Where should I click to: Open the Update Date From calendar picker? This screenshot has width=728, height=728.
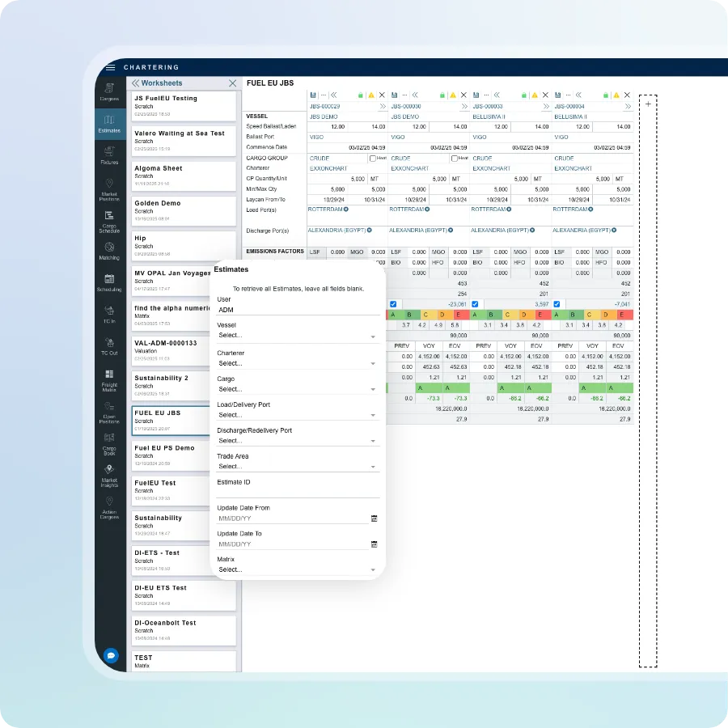375,518
